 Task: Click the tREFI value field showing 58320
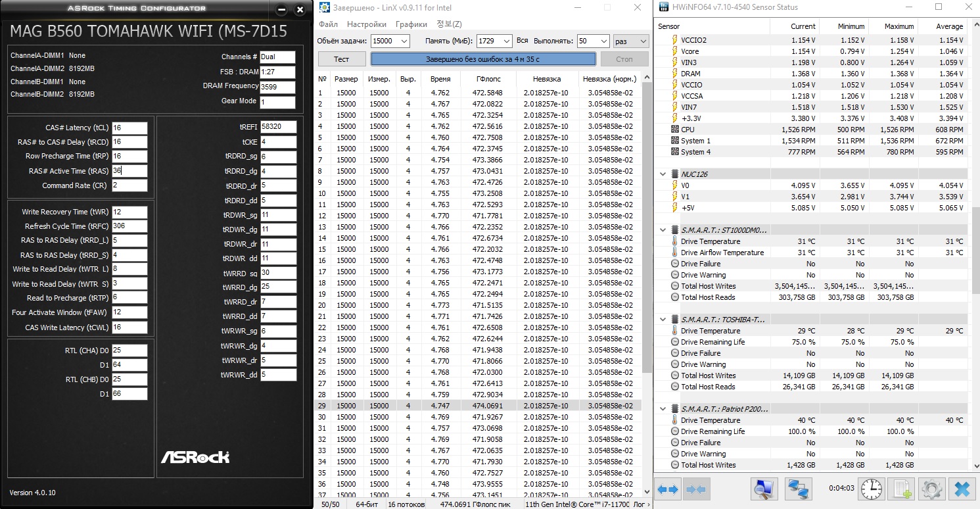point(278,127)
